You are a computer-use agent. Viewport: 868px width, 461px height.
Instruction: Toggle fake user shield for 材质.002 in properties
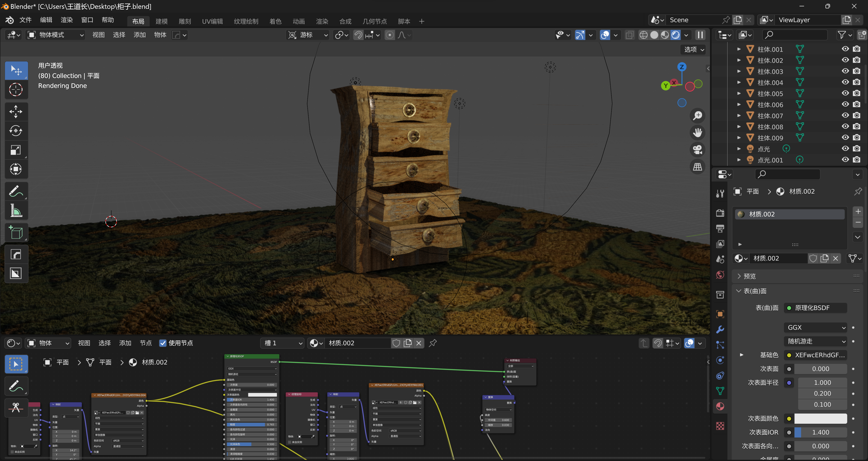point(813,259)
